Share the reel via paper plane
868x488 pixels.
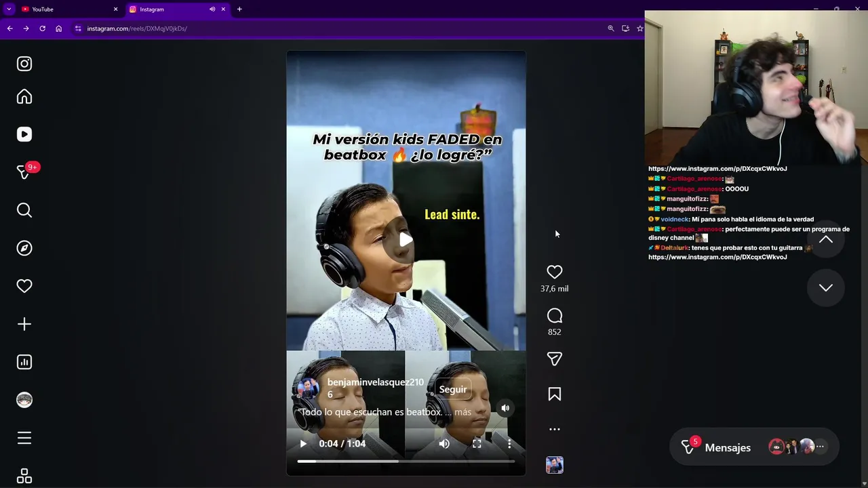coord(555,359)
